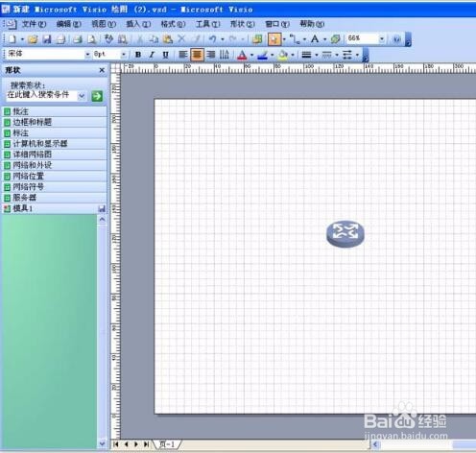Click the Copy icon

[154, 39]
